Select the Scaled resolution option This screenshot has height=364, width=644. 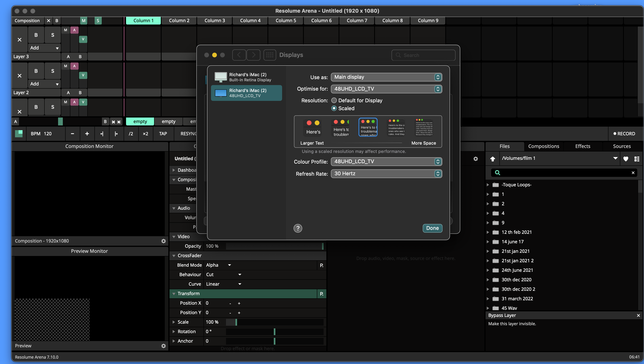[334, 108]
